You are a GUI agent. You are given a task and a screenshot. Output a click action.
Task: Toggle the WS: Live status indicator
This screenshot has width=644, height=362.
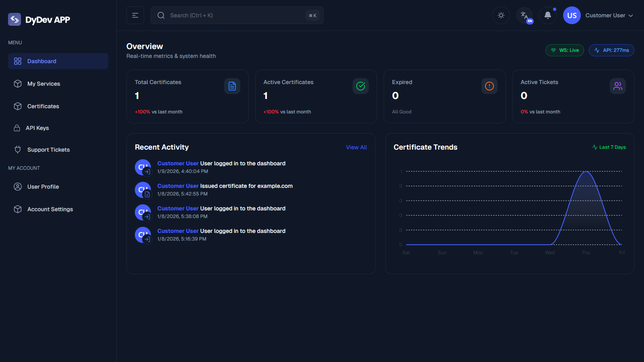tap(564, 50)
